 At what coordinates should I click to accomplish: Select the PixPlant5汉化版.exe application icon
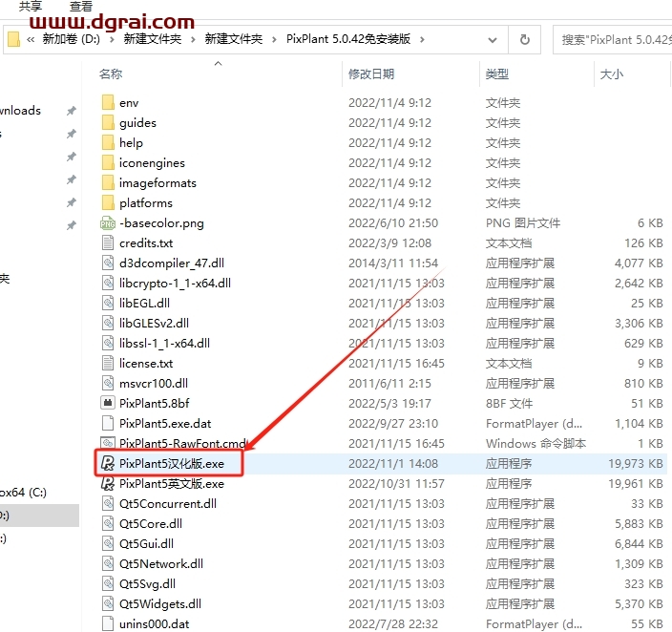pyautogui.click(x=108, y=463)
